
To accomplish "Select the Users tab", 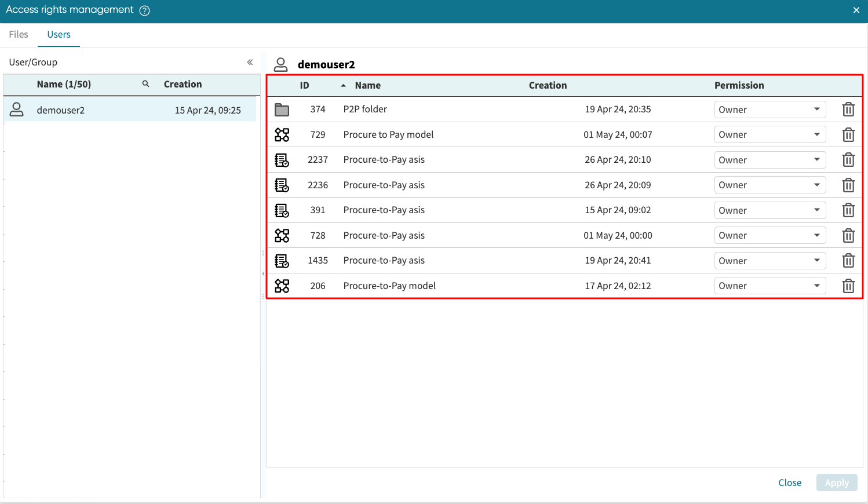I will click(59, 35).
